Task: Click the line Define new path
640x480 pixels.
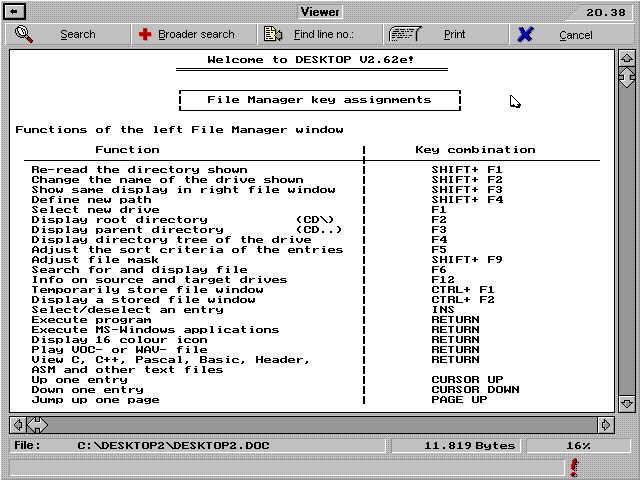Action: 91,200
